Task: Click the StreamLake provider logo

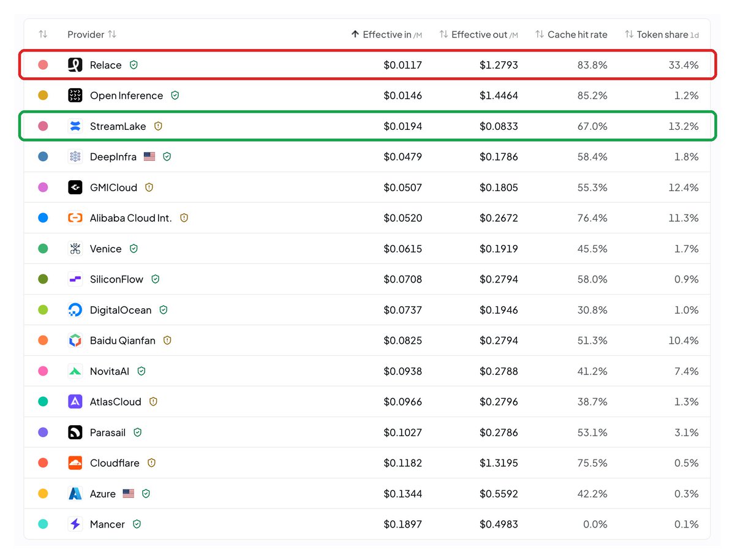Action: pos(75,126)
